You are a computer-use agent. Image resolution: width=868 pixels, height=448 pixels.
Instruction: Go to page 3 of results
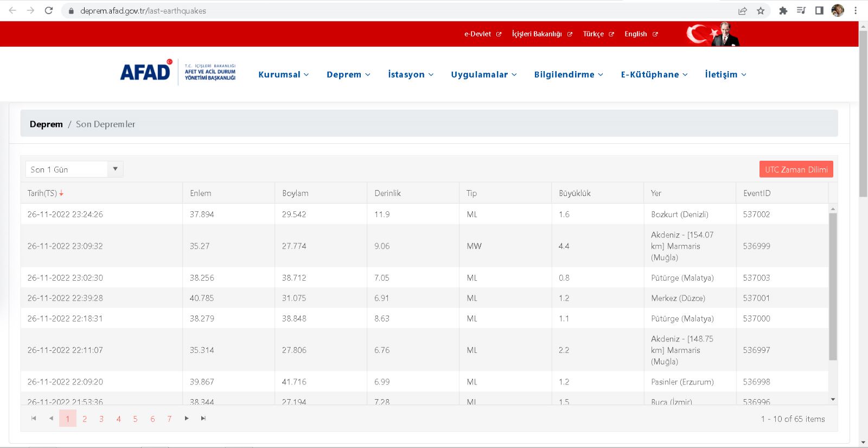[x=101, y=419]
